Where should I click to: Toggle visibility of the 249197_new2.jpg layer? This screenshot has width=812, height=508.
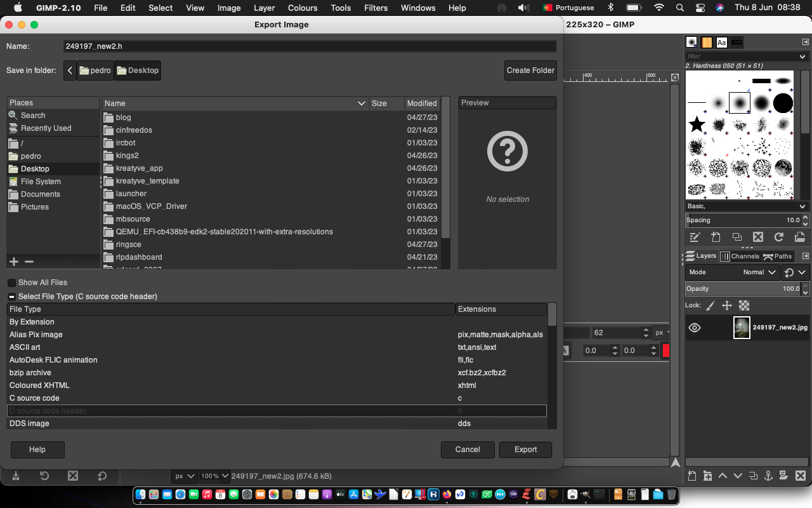[694, 327]
